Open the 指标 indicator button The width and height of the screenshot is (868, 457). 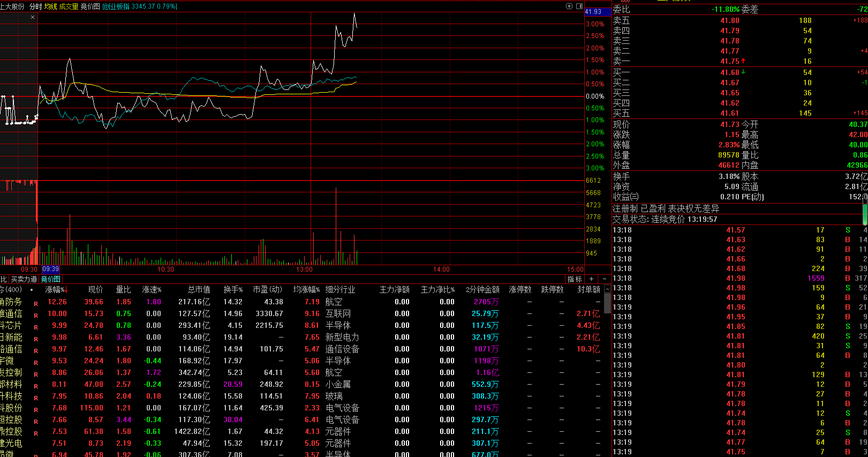click(575, 279)
